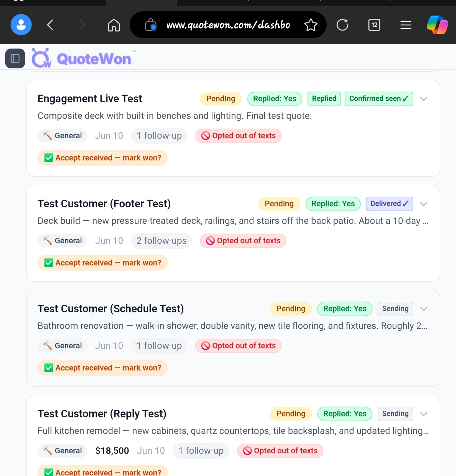Image resolution: width=456 pixels, height=476 pixels.
Task: Click the Replied badge on Engagement Live Test
Action: pyautogui.click(x=324, y=99)
